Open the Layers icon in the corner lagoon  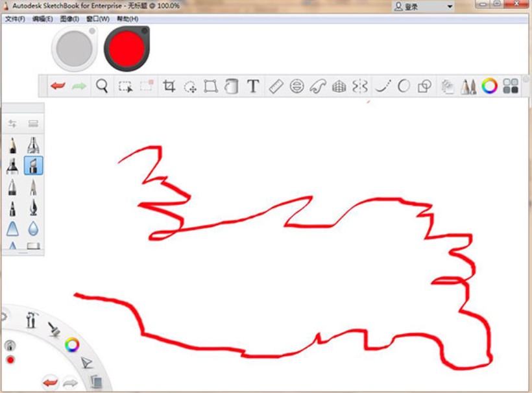point(97,383)
